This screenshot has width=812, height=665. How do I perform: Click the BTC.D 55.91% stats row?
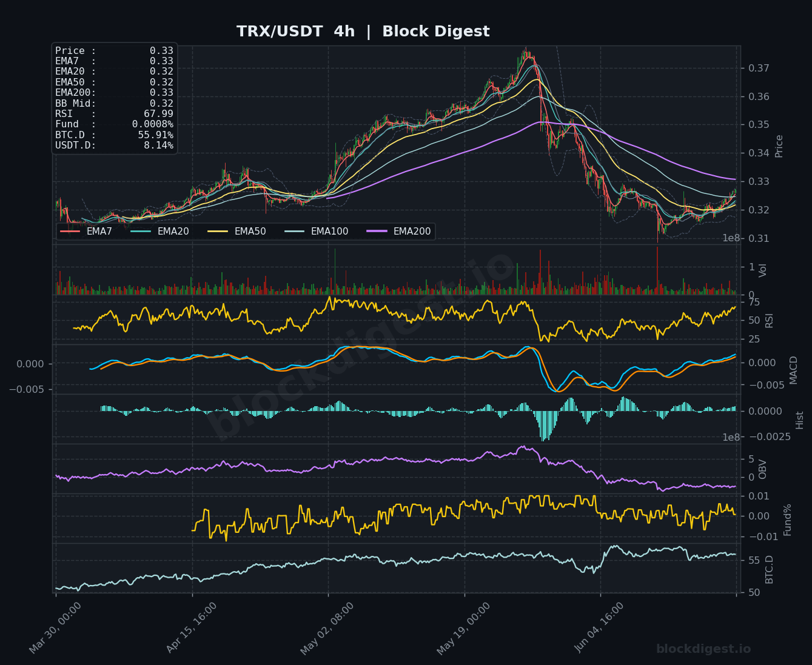coord(114,135)
